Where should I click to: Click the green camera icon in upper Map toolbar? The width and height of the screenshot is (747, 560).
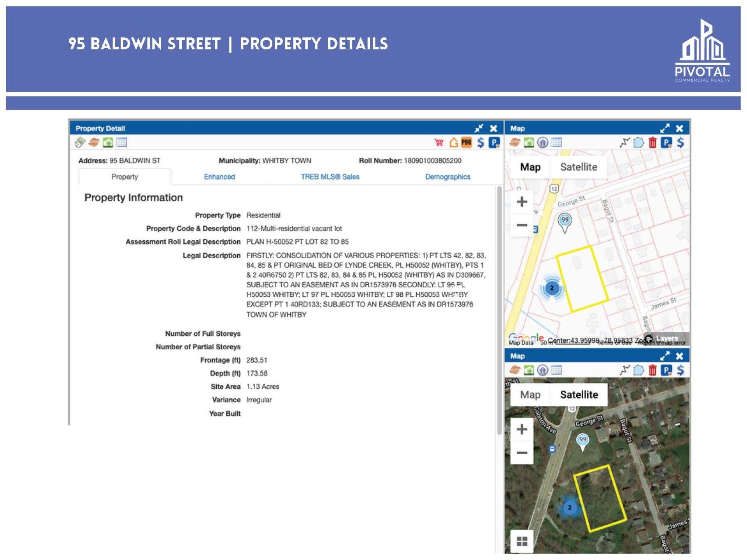(x=529, y=143)
